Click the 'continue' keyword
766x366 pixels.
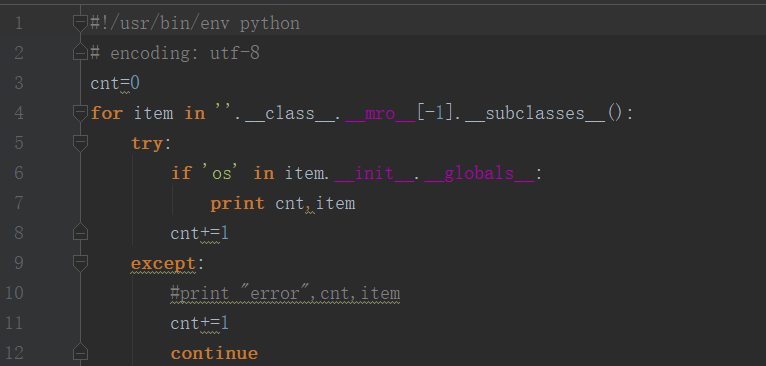click(x=214, y=353)
